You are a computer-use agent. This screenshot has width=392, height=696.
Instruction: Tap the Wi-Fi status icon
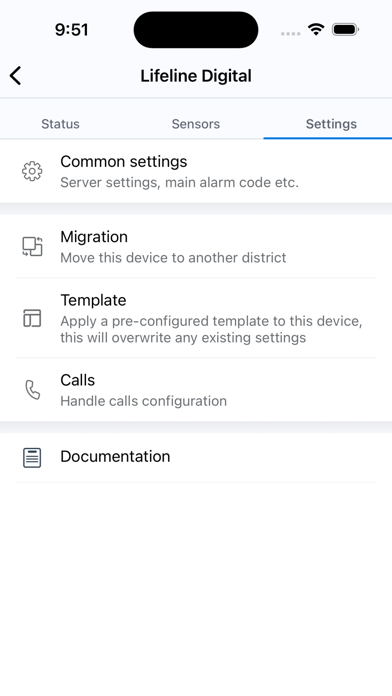316,30
